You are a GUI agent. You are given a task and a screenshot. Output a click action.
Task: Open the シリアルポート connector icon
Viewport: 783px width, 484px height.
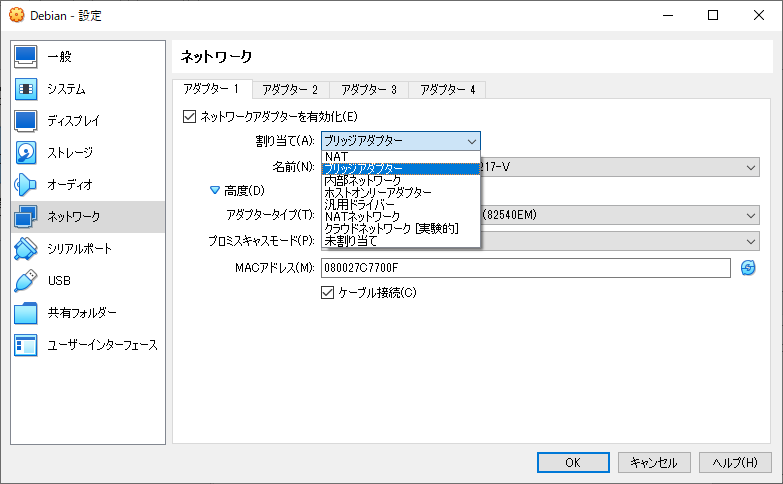pyautogui.click(x=25, y=249)
